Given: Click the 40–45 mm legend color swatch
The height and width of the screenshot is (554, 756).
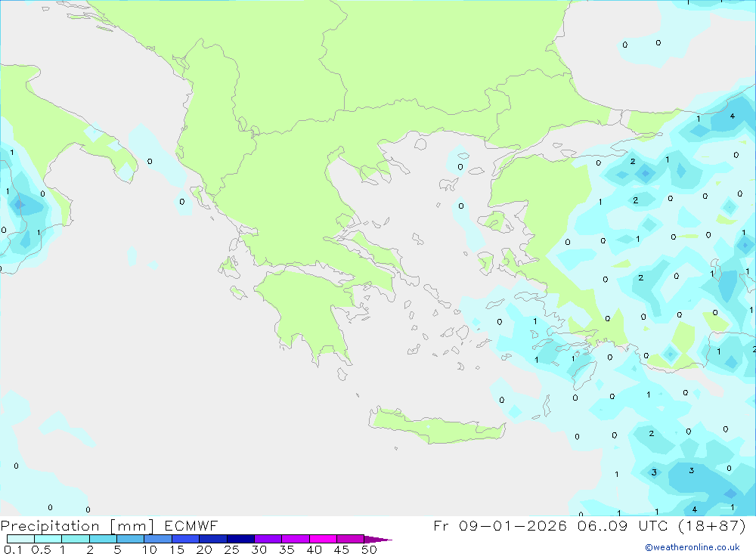Looking at the screenshot, I should pos(323,539).
